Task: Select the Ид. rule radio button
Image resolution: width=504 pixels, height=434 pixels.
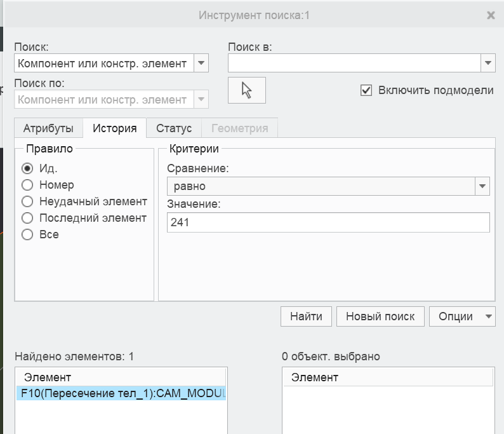Action: point(27,168)
